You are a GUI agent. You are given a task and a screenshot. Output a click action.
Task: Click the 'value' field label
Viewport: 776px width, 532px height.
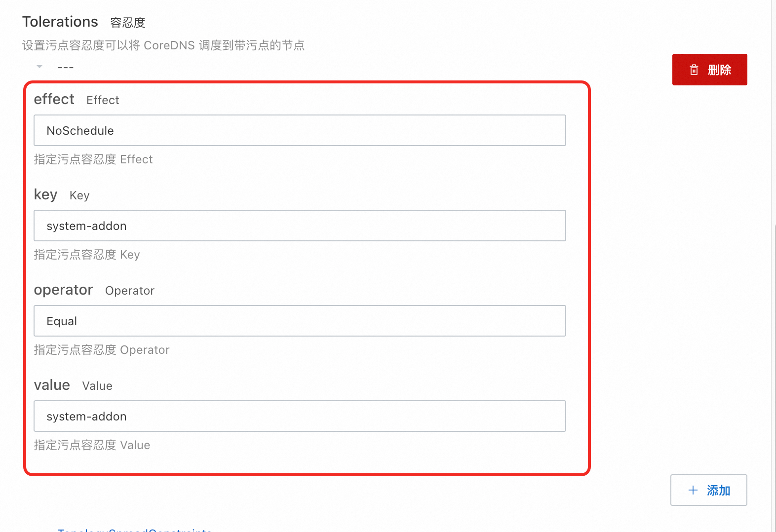(52, 385)
